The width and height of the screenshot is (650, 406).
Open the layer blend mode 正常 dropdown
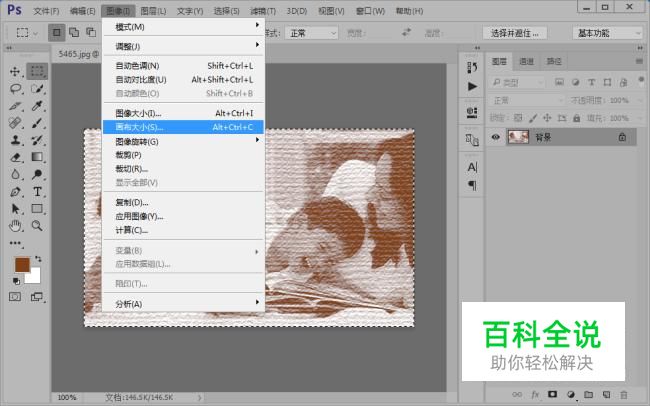[526, 100]
